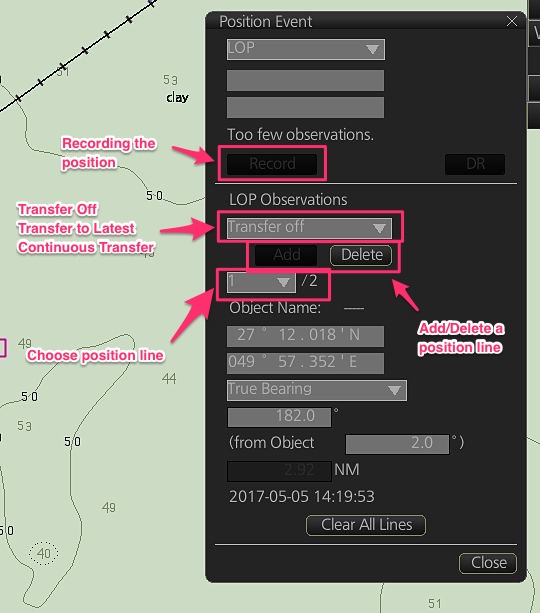Click the Record position button
This screenshot has height=613, width=540.
point(272,163)
